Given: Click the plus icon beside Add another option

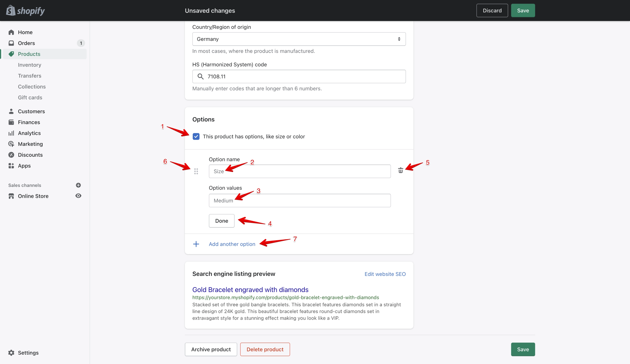Looking at the screenshot, I should [196, 244].
